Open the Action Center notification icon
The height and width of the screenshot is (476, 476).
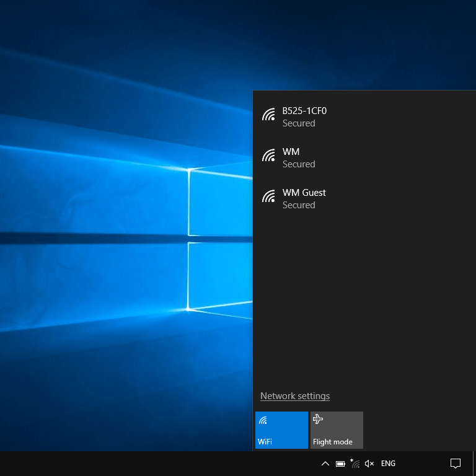455,464
